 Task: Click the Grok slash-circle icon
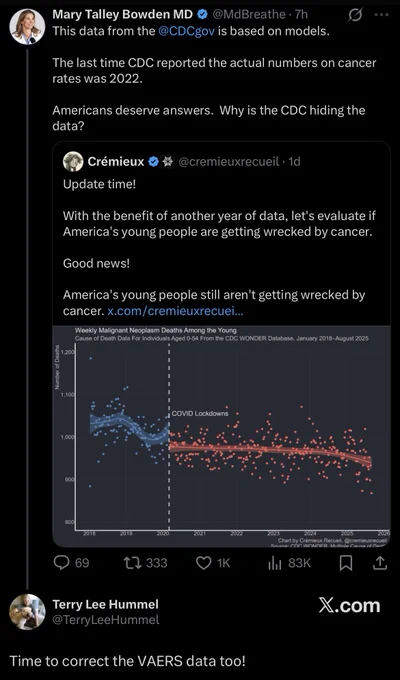pos(355,15)
